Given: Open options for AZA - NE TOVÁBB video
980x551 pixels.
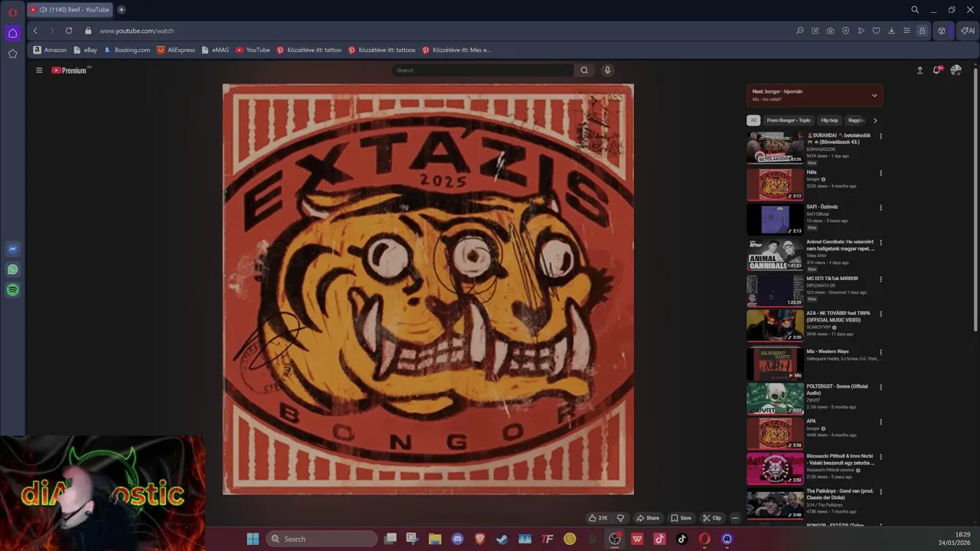Looking at the screenshot, I should [x=880, y=314].
